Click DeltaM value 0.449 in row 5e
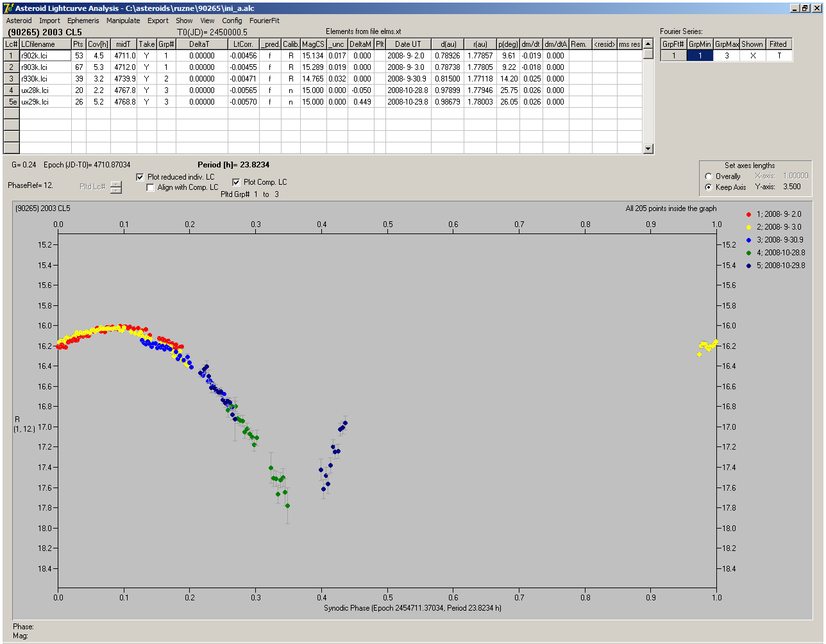The image size is (826, 644). click(361, 102)
